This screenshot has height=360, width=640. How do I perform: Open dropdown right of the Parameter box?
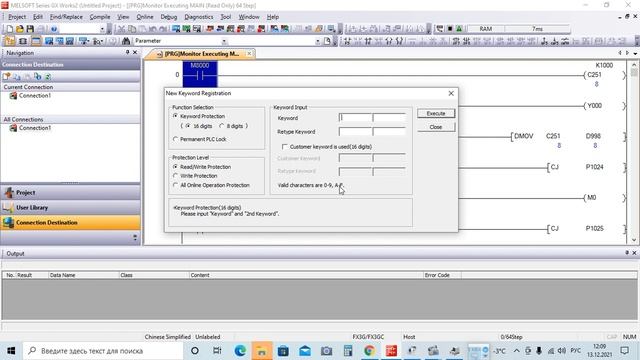[318, 41]
